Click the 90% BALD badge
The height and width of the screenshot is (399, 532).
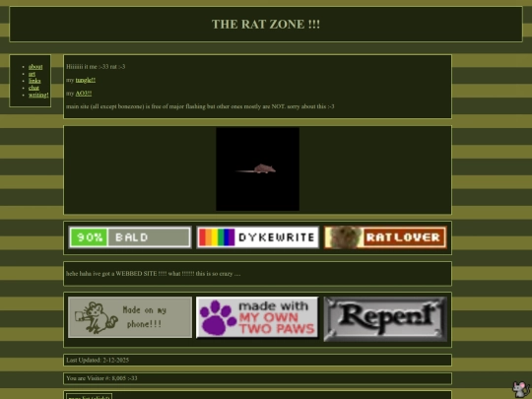click(130, 237)
